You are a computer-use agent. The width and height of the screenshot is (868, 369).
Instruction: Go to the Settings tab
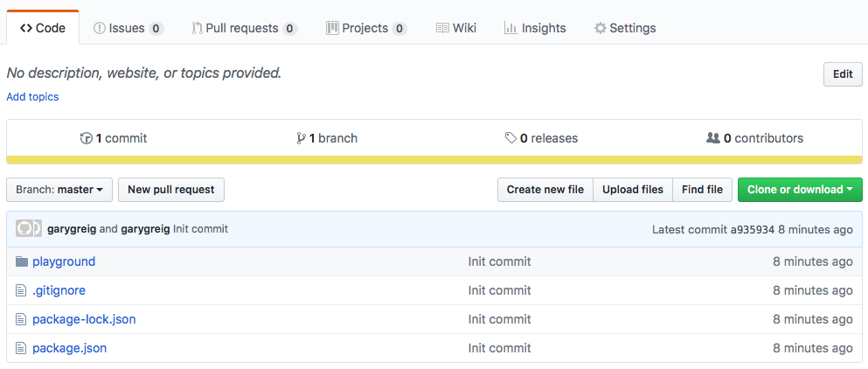pos(624,28)
